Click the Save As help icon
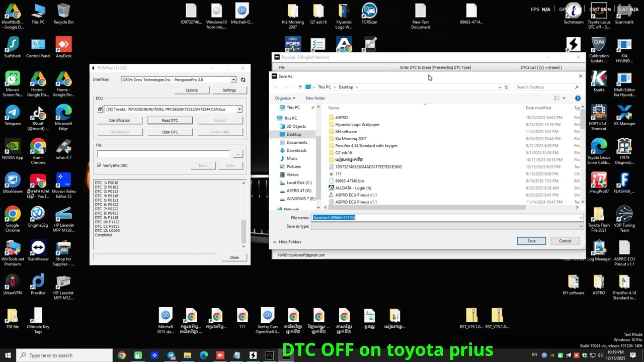Viewport: 644px width, 362px height. click(578, 98)
